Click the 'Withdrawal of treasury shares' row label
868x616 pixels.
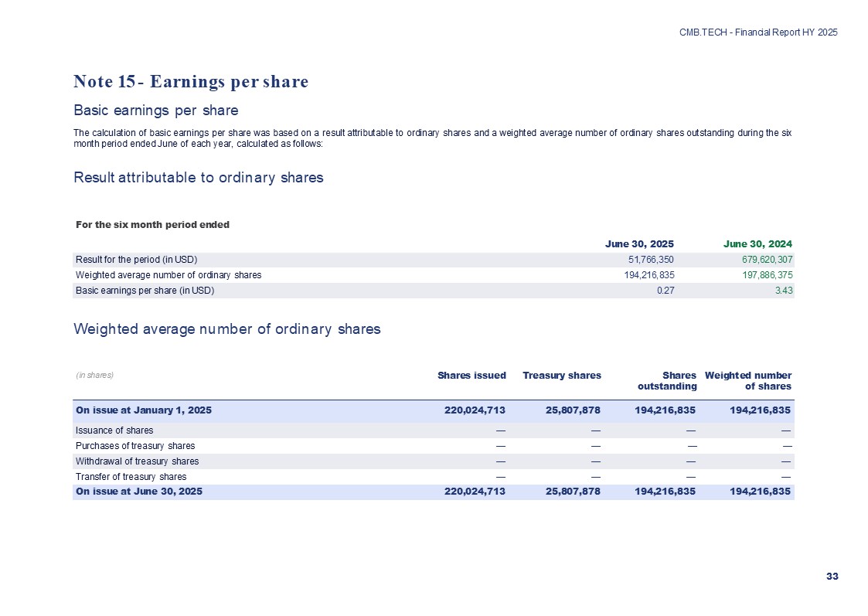tap(137, 461)
